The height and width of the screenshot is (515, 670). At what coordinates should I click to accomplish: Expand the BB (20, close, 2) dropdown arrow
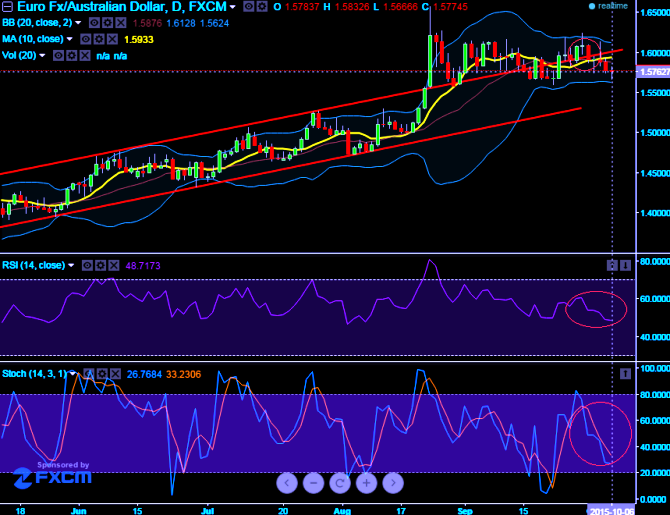[78, 23]
